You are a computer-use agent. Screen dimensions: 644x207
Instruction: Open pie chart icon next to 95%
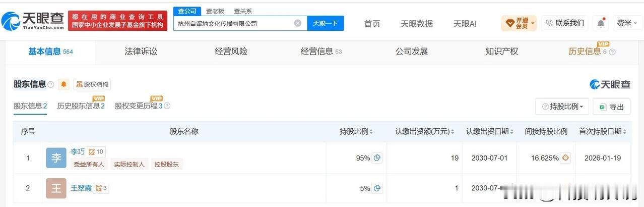tap(377, 158)
